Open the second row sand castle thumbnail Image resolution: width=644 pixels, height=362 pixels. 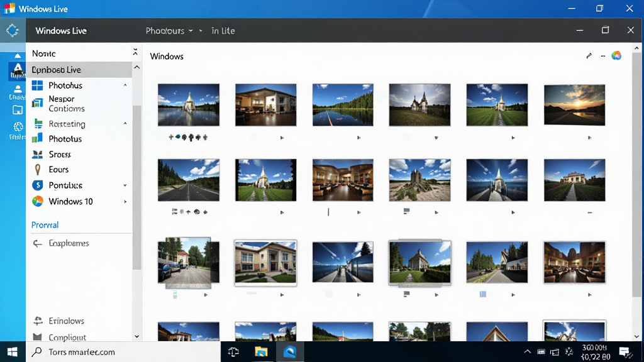click(x=419, y=180)
